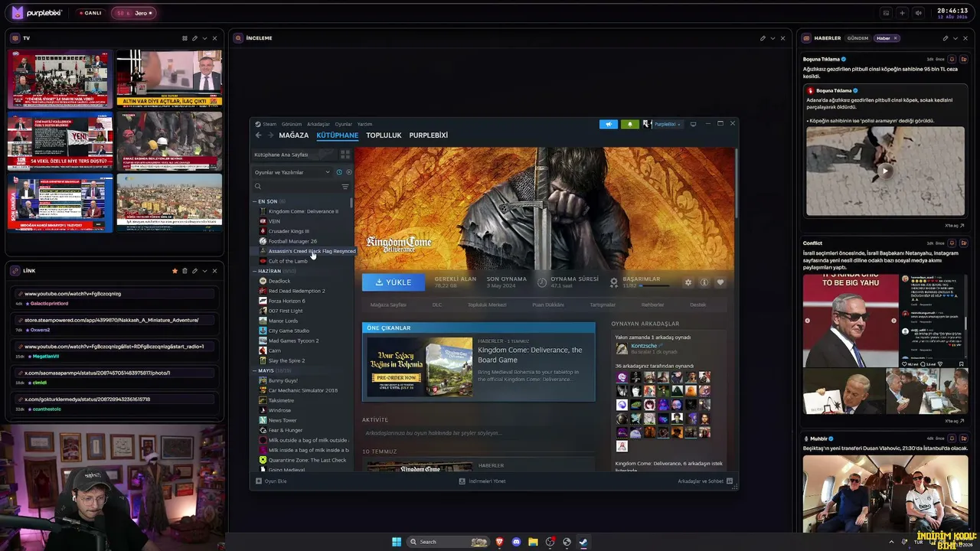The height and width of the screenshot is (551, 980).
Task: Open Kingdom Come board game news headline
Action: [x=530, y=354]
